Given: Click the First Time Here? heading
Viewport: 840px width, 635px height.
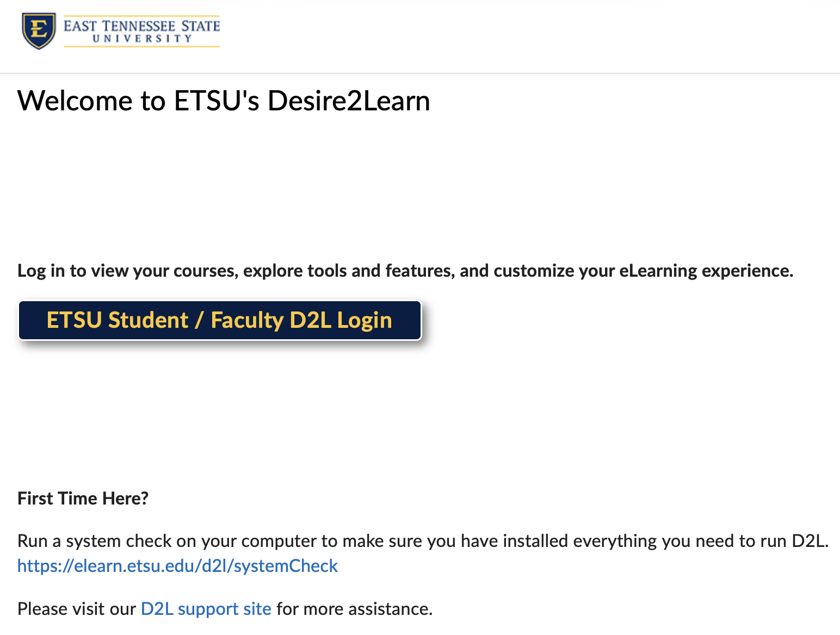Looking at the screenshot, I should (x=83, y=498).
